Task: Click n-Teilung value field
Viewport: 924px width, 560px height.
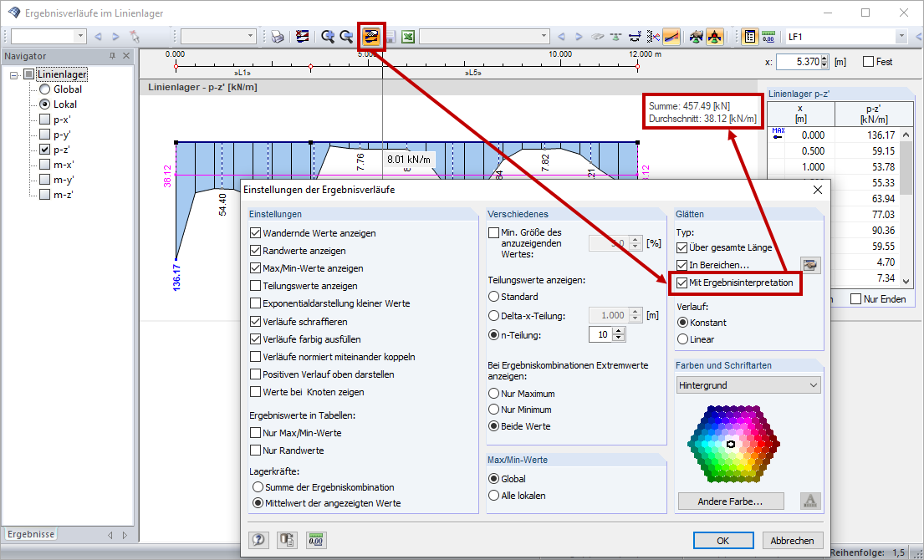Action: (600, 334)
